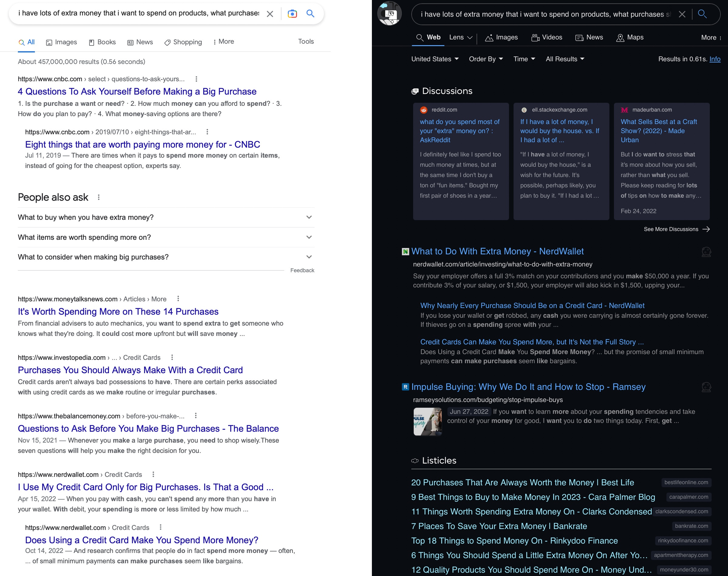Open Kagi's More menu
This screenshot has height=576, width=728.
(x=711, y=38)
